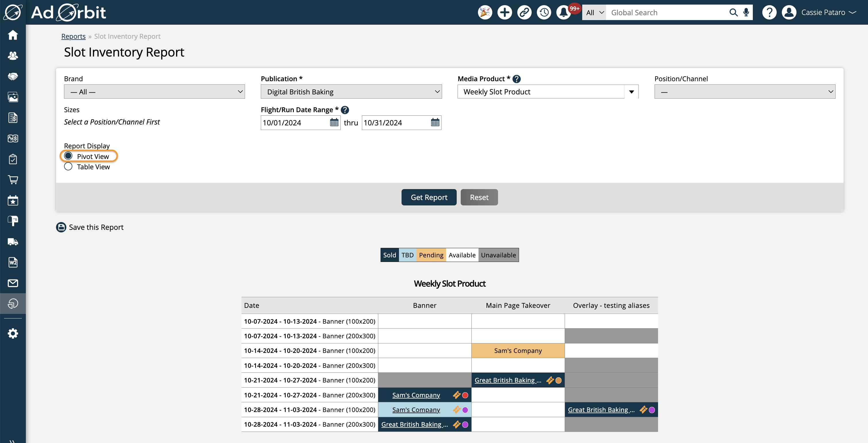Open the notifications bell icon

[563, 12]
